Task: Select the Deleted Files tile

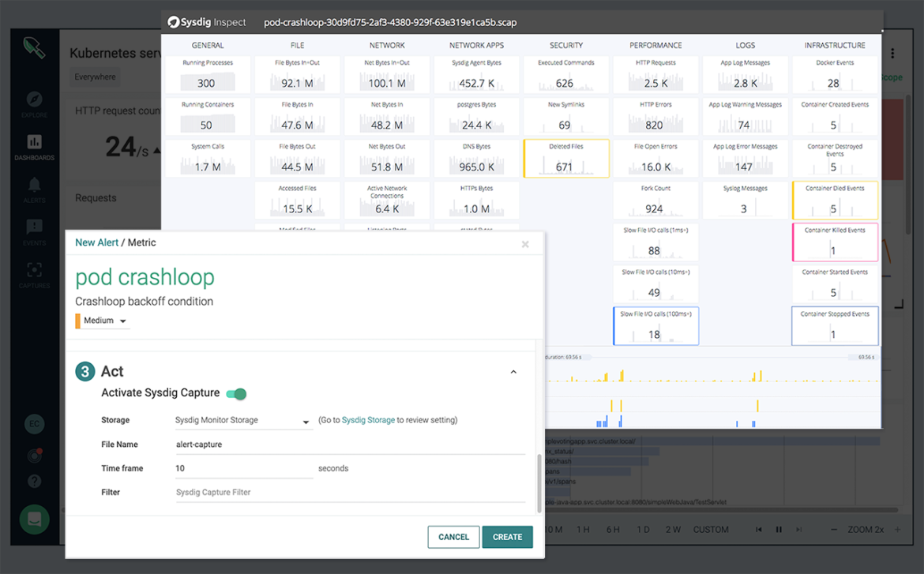Action: tap(566, 159)
